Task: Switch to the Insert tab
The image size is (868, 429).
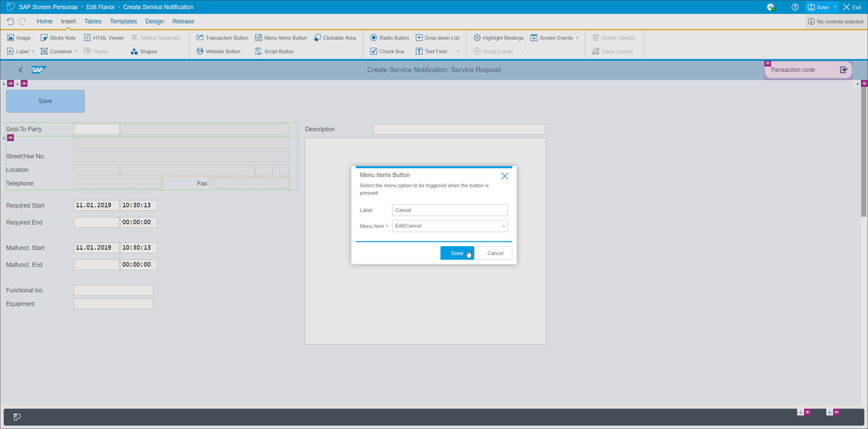Action: pyautogui.click(x=68, y=21)
